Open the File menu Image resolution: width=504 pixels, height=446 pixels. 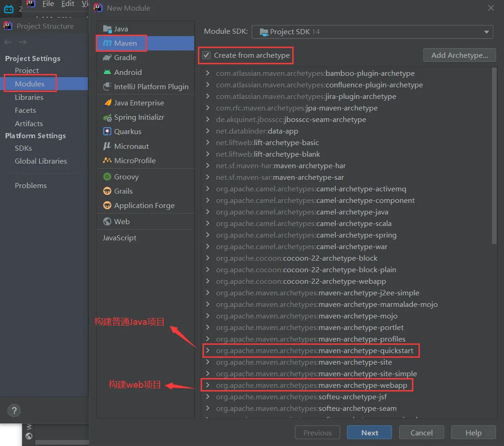click(x=48, y=4)
